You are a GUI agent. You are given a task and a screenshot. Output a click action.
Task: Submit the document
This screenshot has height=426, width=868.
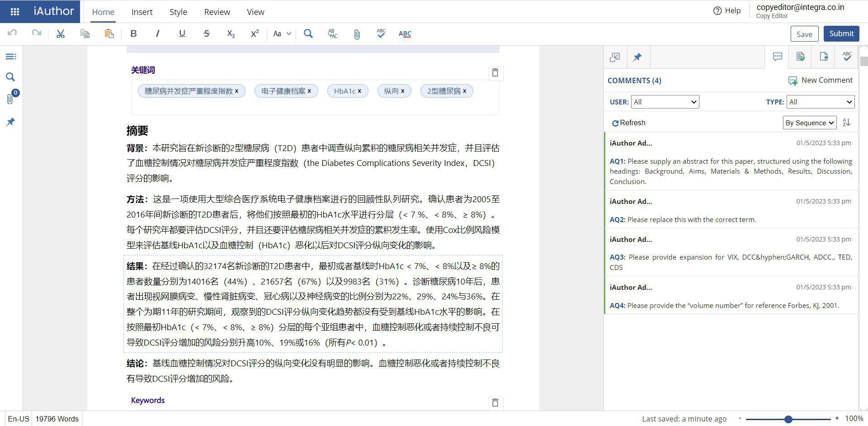coord(841,33)
